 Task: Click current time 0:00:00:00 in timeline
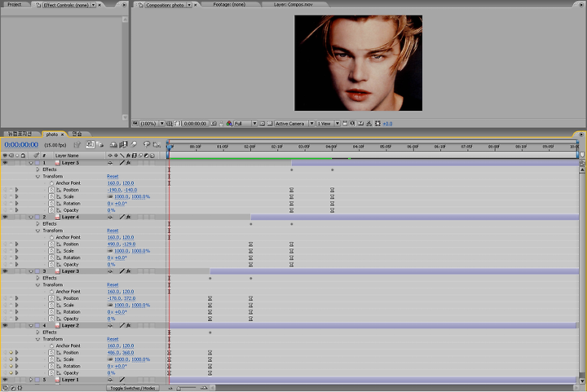click(x=21, y=145)
